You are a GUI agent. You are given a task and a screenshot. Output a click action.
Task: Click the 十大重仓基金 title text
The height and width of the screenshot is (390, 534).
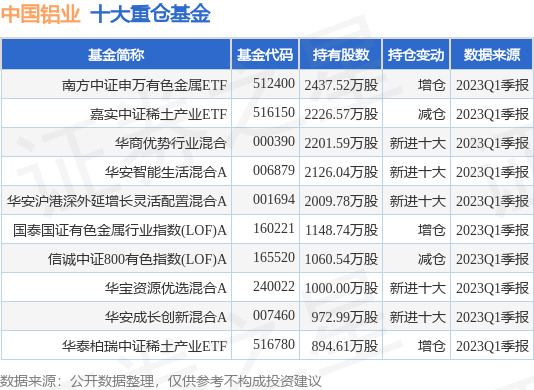[151, 14]
